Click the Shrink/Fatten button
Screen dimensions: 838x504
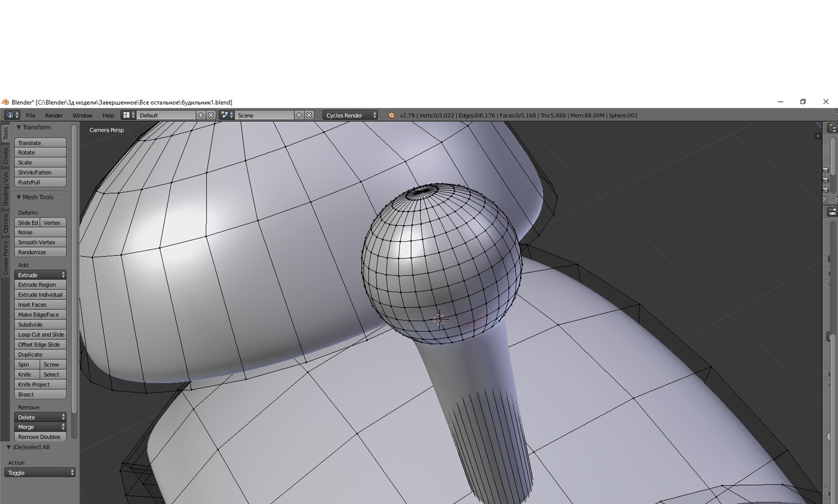[x=40, y=172]
